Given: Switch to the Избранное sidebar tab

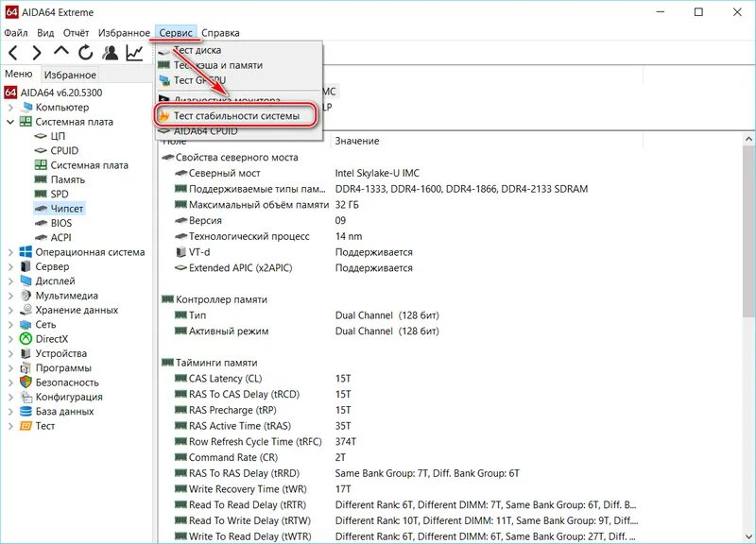Looking at the screenshot, I should 70,75.
